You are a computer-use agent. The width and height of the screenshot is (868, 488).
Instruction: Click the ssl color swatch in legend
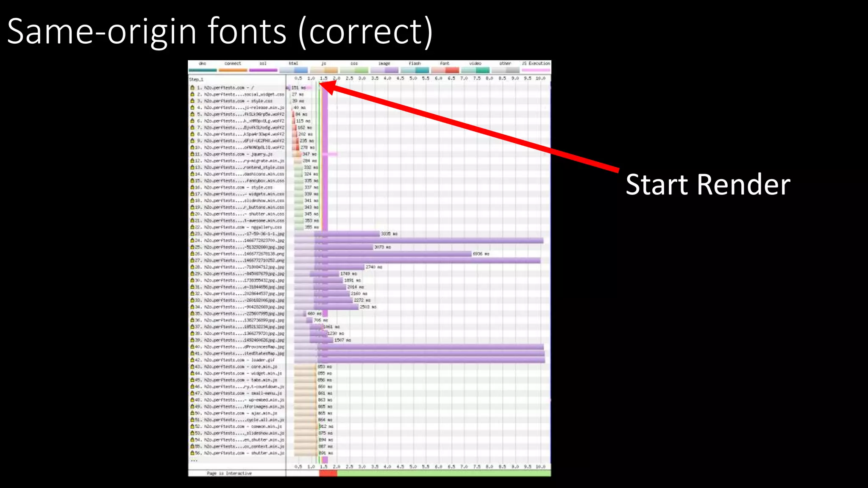[x=263, y=70]
